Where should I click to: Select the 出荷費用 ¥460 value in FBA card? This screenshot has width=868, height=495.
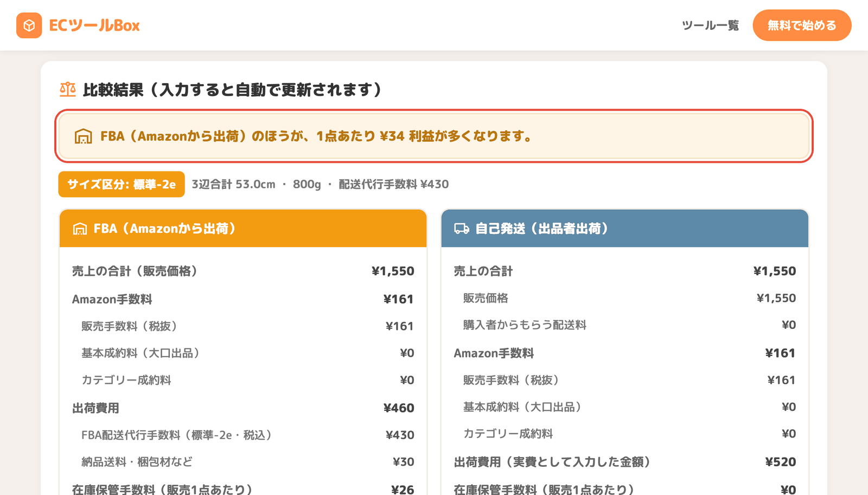pyautogui.click(x=399, y=408)
